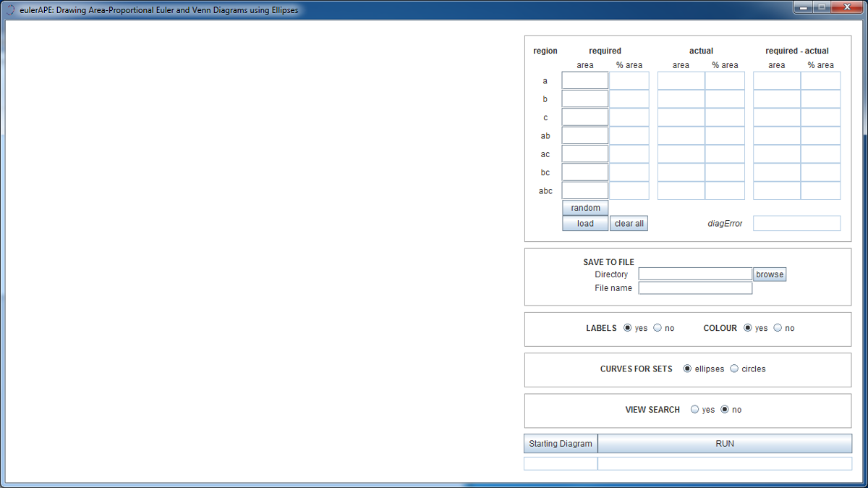Select ellipses for curves for sets
The image size is (868, 488).
pos(687,369)
